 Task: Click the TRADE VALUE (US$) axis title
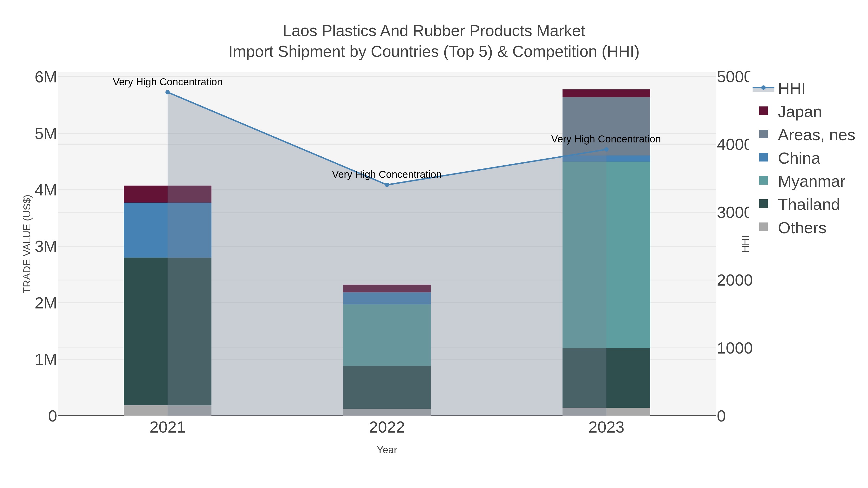(27, 244)
